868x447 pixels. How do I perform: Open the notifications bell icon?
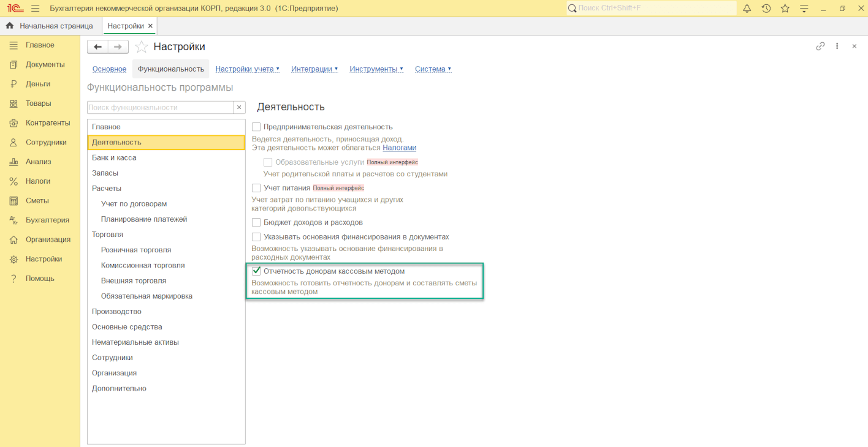tap(747, 9)
